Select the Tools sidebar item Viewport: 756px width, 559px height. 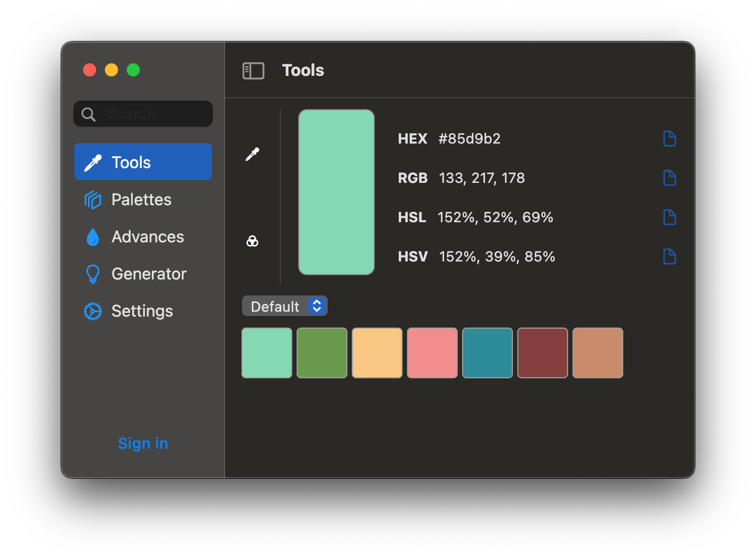coord(143,162)
